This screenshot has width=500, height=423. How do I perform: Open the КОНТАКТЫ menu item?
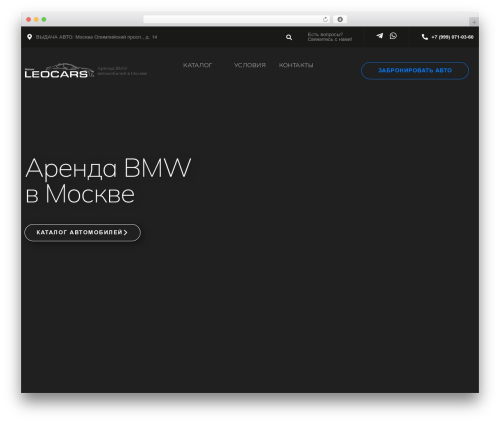(296, 65)
